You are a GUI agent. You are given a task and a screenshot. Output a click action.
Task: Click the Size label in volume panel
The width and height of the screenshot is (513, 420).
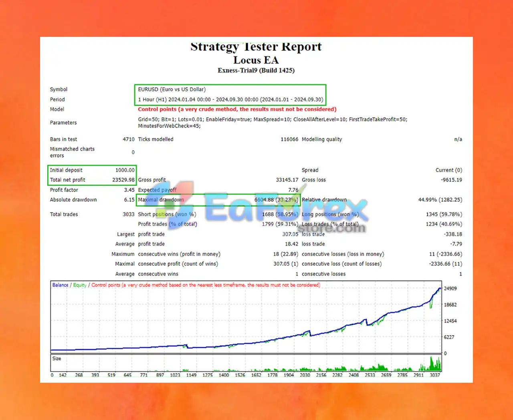coord(57,359)
